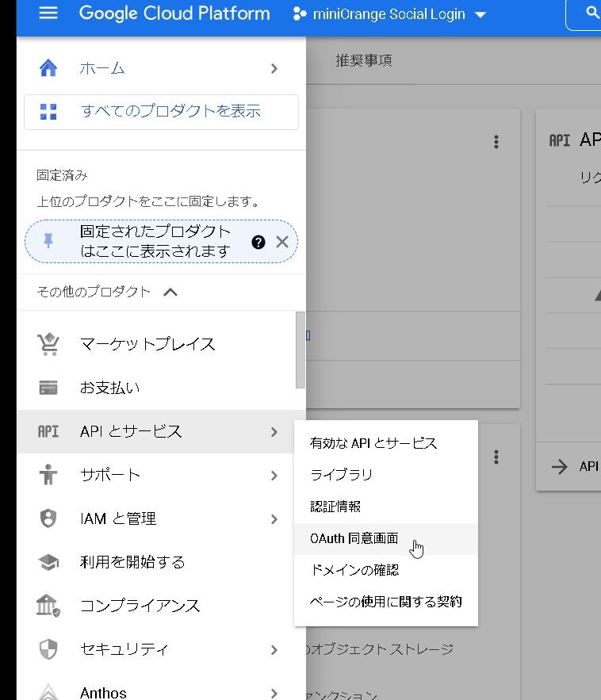Collapse the その他のプロダクト section

tap(170, 292)
